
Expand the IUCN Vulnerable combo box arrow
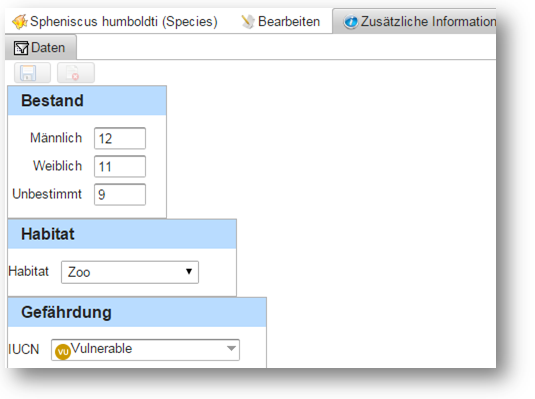tap(231, 349)
